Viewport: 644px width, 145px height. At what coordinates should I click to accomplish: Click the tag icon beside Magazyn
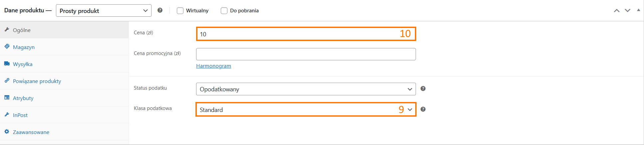7,47
